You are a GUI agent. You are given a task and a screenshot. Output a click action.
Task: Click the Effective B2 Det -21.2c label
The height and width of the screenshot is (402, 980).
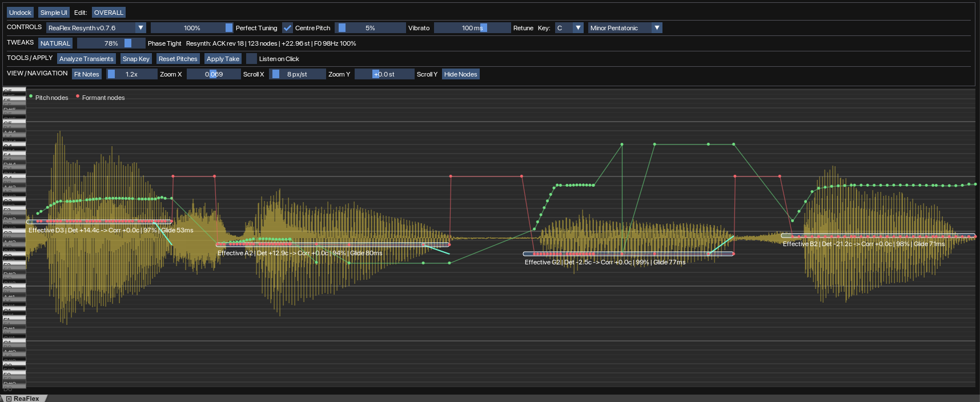(x=863, y=244)
